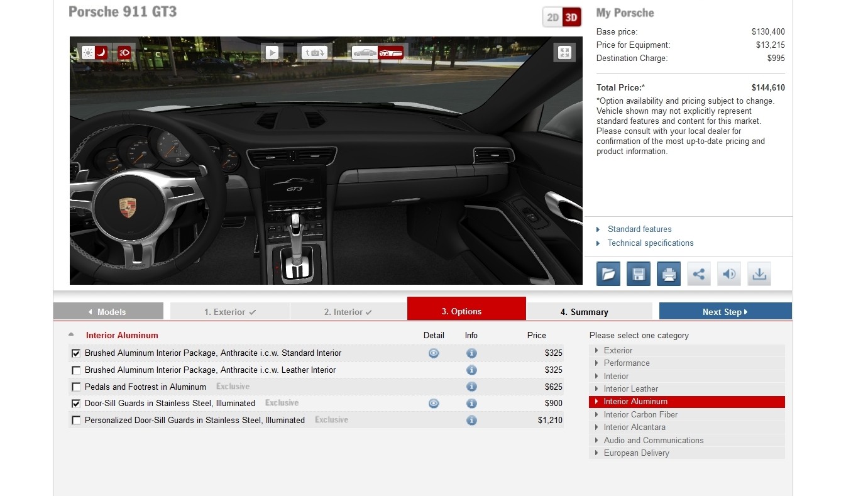Viewport: 868px width, 496px height.
Task: Expand Standard features
Action: 639,229
